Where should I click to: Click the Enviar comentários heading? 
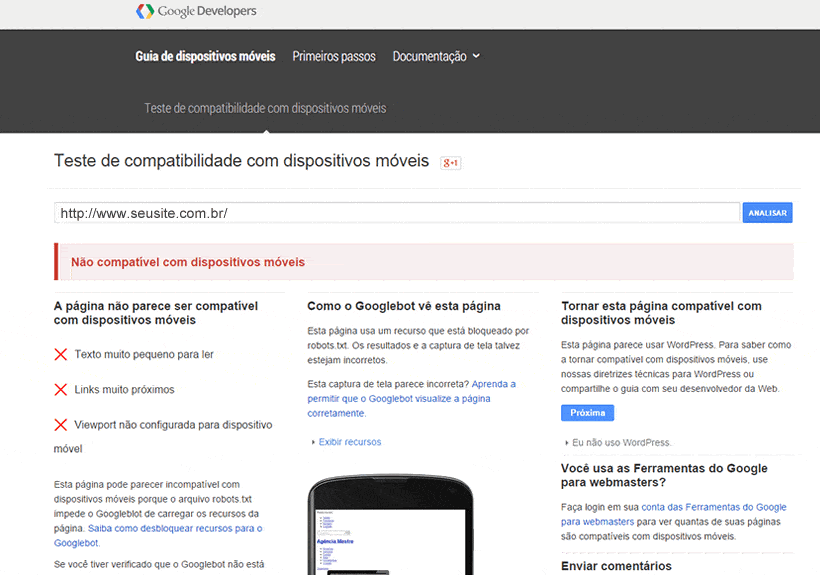(x=616, y=566)
